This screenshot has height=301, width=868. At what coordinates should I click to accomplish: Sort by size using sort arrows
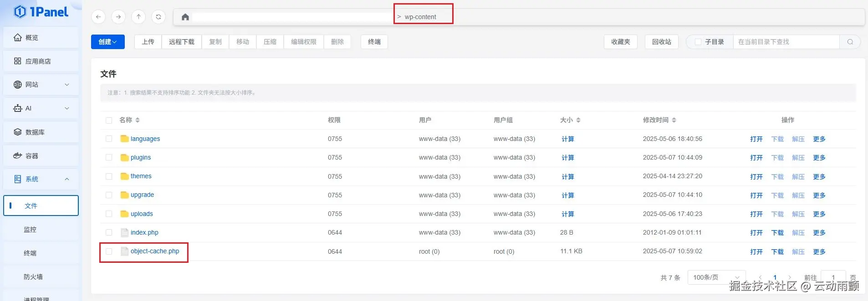(578, 120)
